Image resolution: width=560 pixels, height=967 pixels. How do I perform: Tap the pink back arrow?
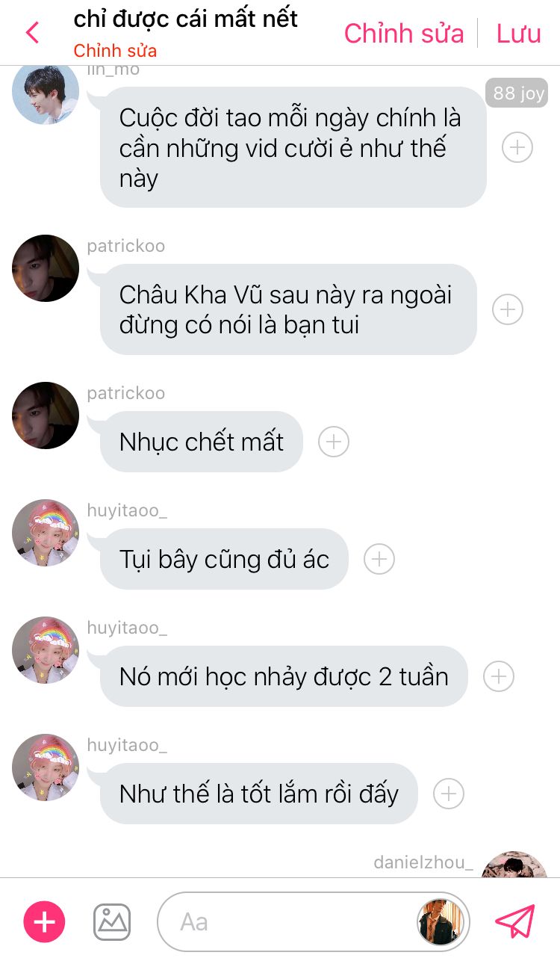pos(32,33)
